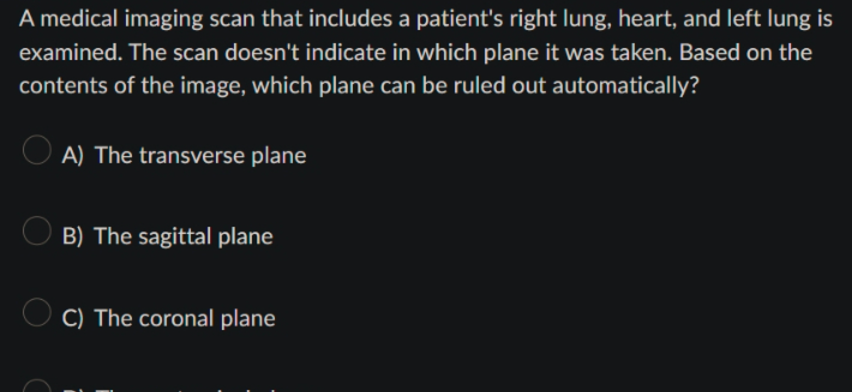The height and width of the screenshot is (392, 852).
Task: Choose 'The sagittal plane' answer text
Action: pos(184,237)
